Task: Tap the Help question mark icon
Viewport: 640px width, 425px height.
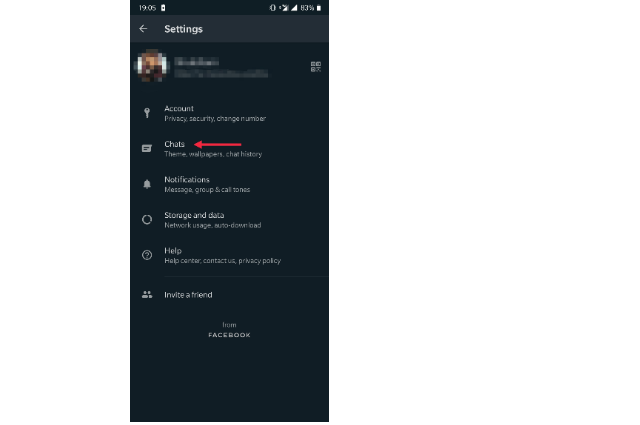Action: tap(147, 255)
